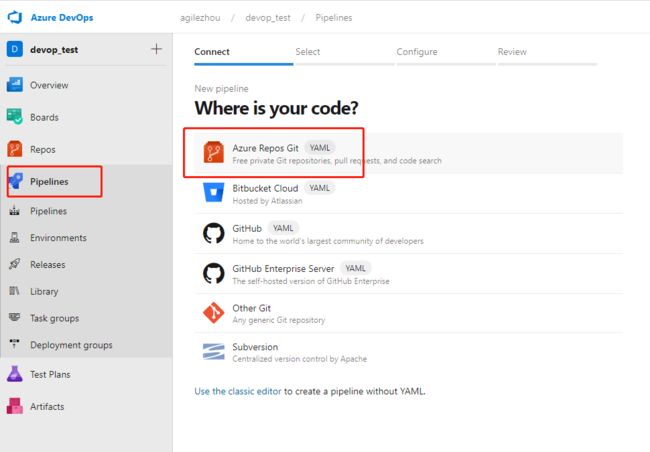Open Pipelines in the breadcrumb
This screenshot has width=650, height=452.
point(334,18)
